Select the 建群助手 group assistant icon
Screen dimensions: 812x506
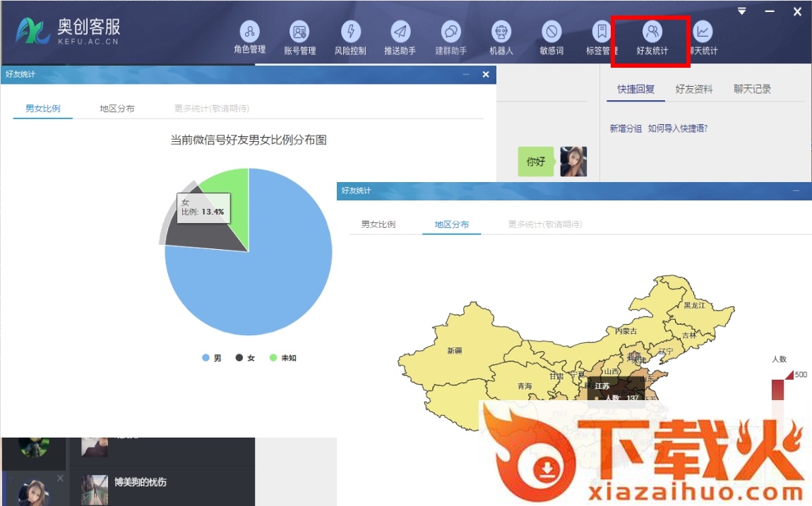(x=450, y=32)
